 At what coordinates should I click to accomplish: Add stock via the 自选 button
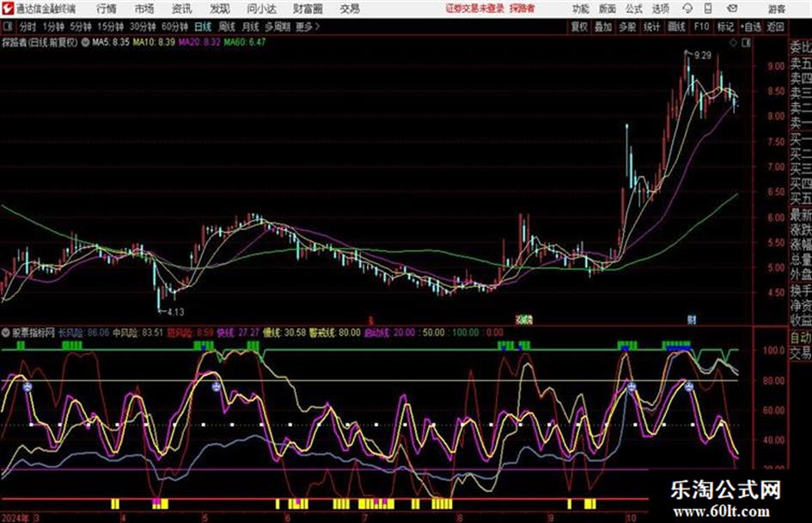click(x=750, y=27)
